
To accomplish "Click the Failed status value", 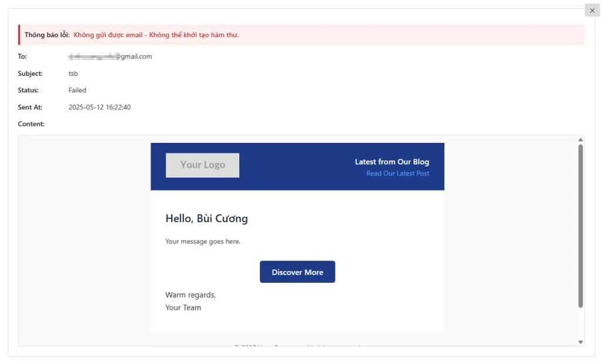I will (78, 91).
